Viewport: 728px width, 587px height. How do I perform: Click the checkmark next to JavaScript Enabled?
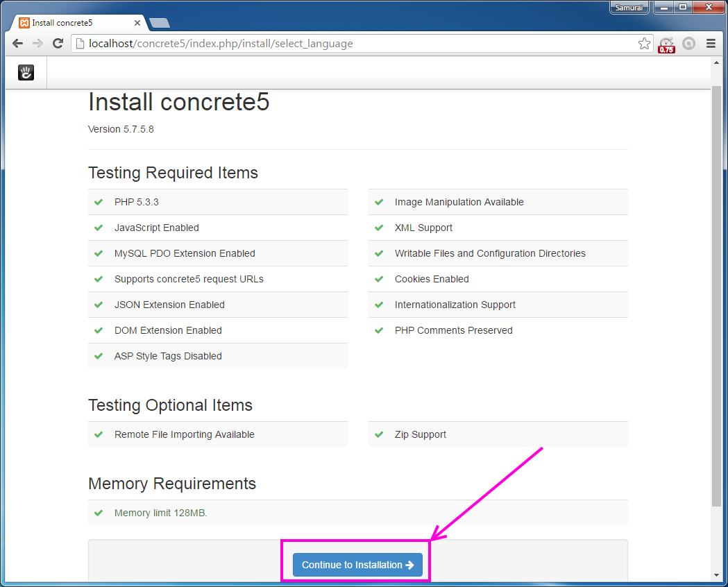[x=99, y=228]
